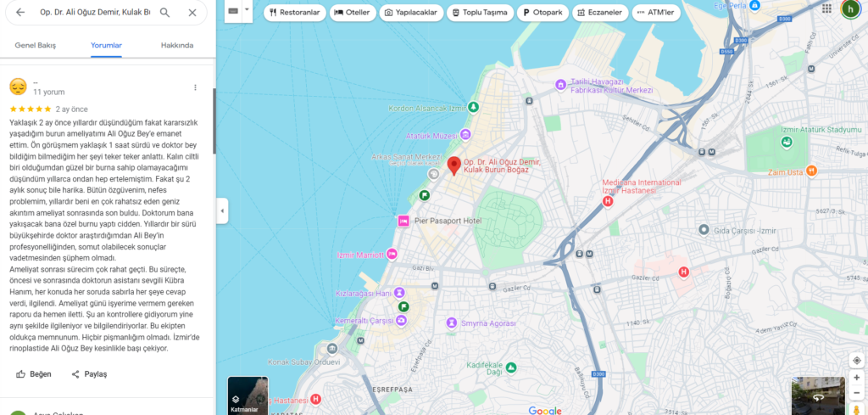Viewport: 868px width, 415px height.
Task: Click the '2 ay önce' review date
Action: click(x=71, y=109)
